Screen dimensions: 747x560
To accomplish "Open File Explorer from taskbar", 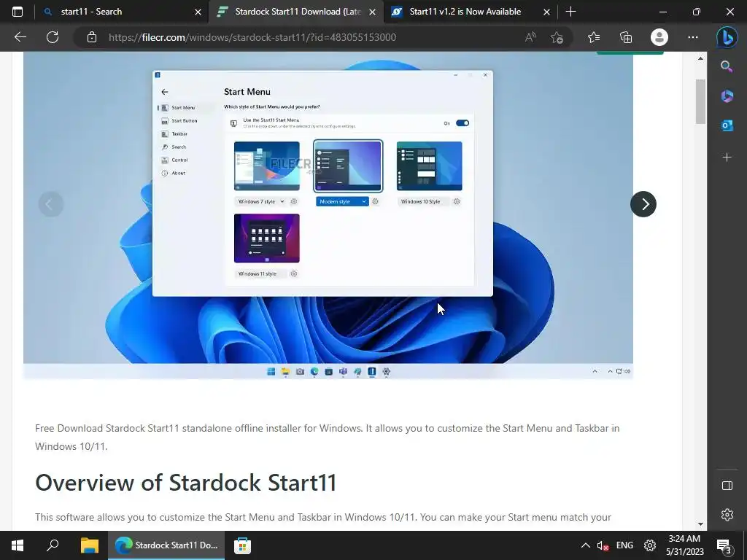I will coord(90,545).
